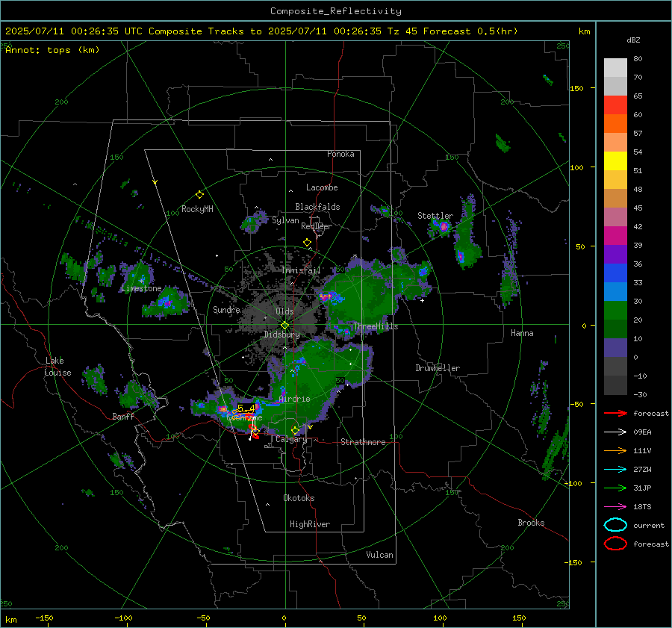Click the Sylvan label
Image resolution: width=672 pixels, height=628 pixels.
click(x=285, y=220)
